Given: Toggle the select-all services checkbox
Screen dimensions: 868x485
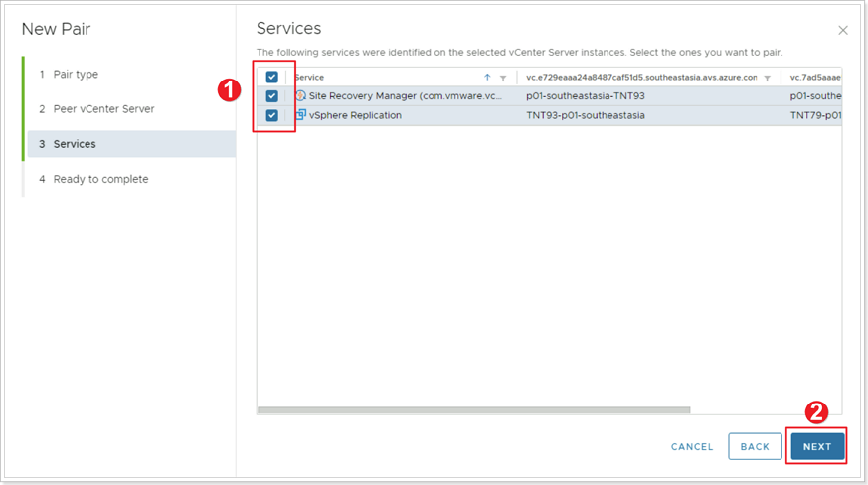Looking at the screenshot, I should pos(271,77).
